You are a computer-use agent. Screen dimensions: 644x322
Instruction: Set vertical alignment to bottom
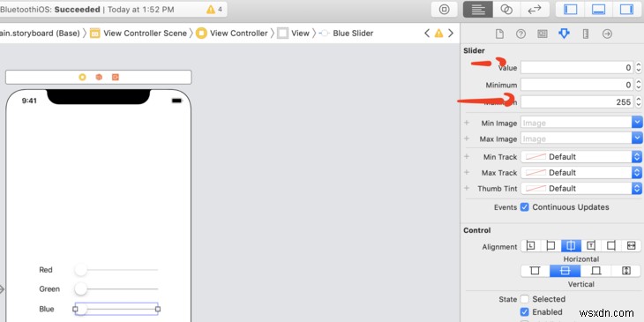[596, 271]
